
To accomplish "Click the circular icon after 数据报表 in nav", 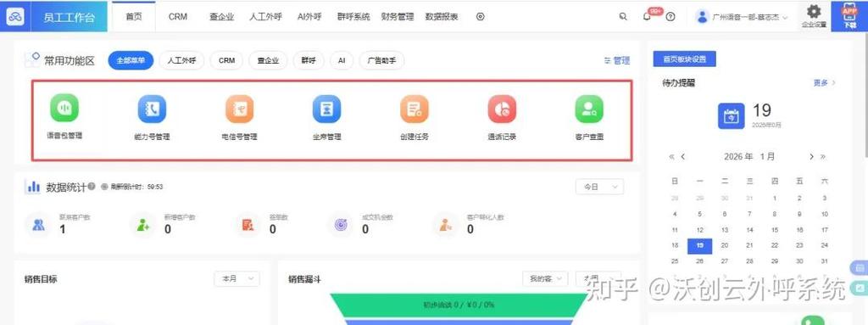I will pyautogui.click(x=480, y=17).
